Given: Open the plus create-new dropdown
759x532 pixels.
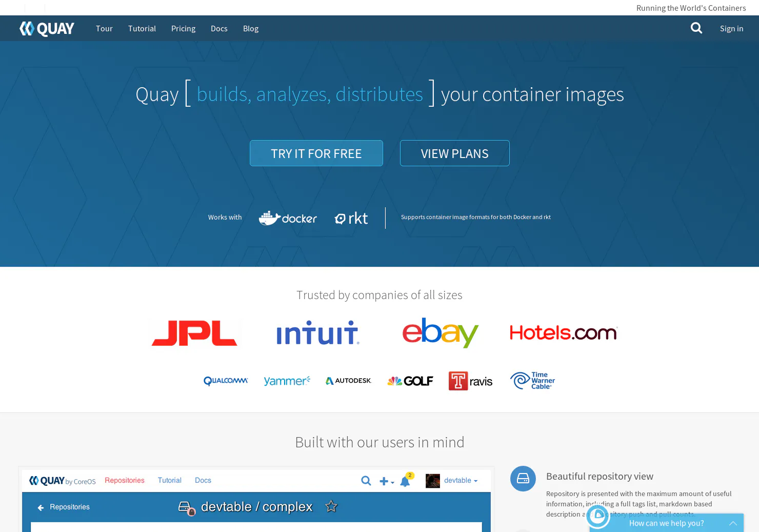Looking at the screenshot, I should tap(387, 481).
